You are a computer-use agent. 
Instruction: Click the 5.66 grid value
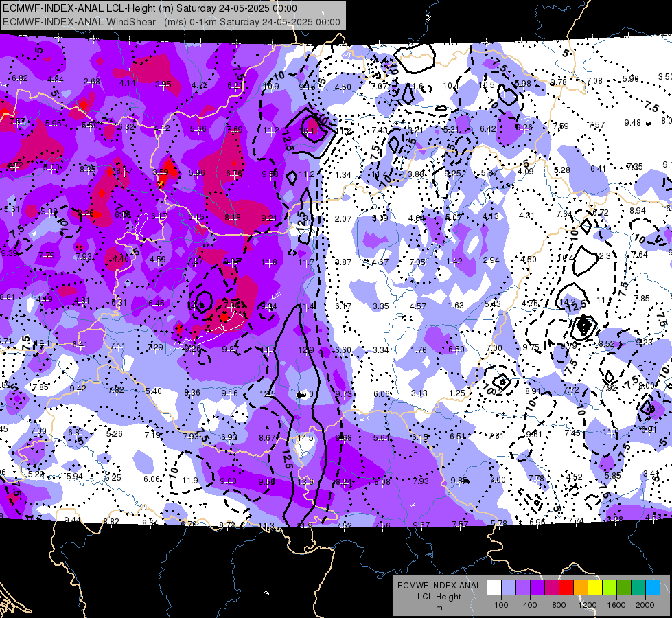(x=198, y=128)
